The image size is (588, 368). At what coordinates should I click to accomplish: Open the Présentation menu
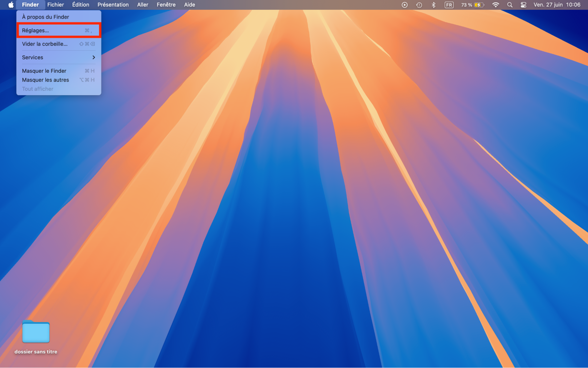pyautogui.click(x=113, y=5)
